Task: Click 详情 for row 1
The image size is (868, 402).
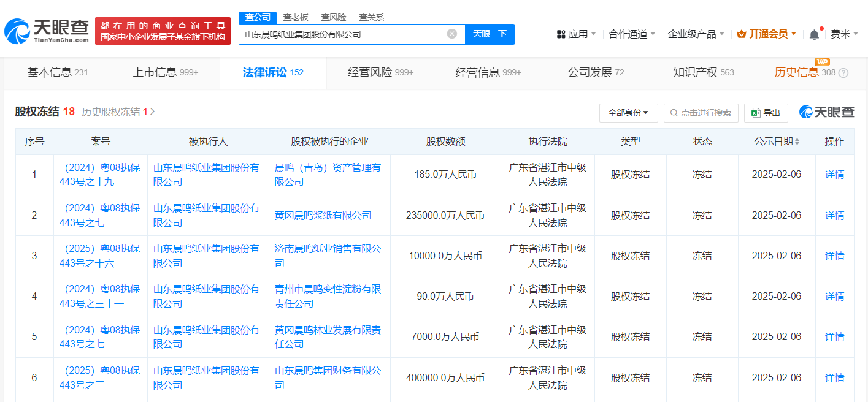Action: pyautogui.click(x=834, y=175)
